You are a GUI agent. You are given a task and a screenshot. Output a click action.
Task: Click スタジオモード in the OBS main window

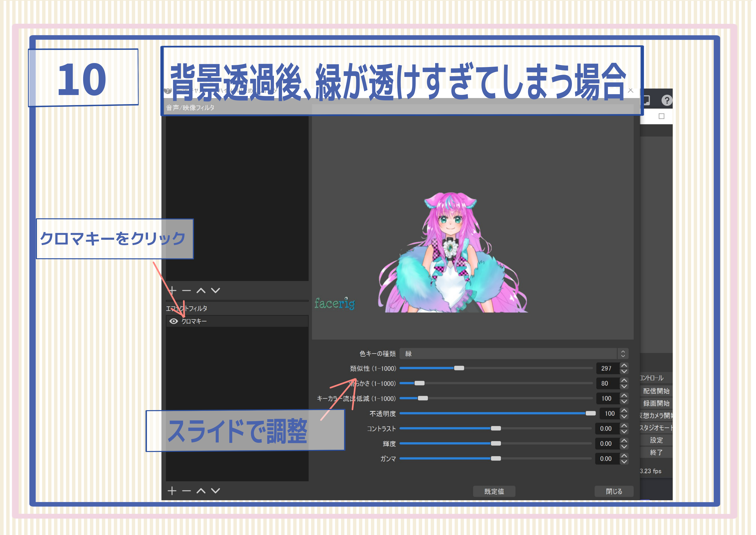(657, 428)
